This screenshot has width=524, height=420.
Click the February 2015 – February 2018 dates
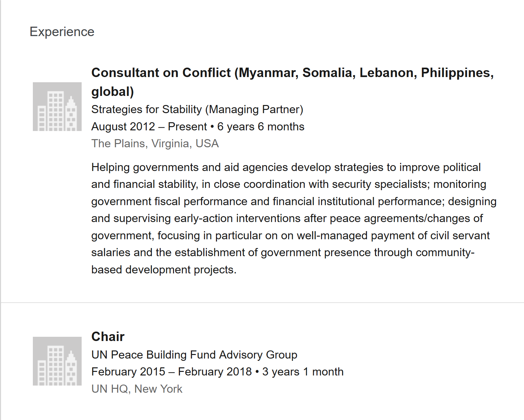[171, 372]
